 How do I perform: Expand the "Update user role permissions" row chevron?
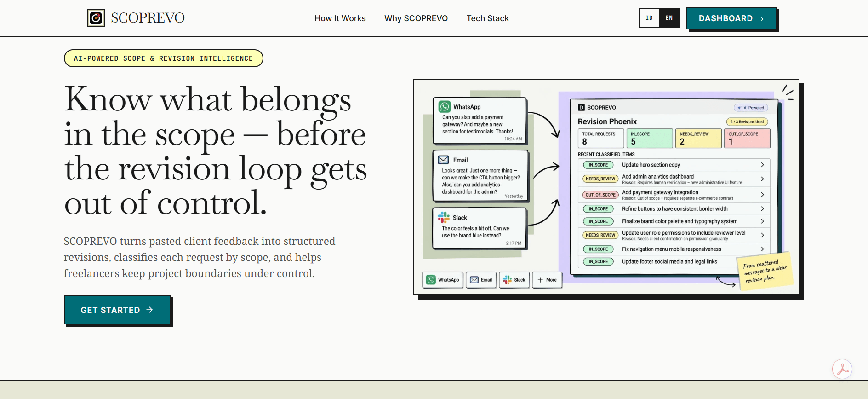[762, 235]
